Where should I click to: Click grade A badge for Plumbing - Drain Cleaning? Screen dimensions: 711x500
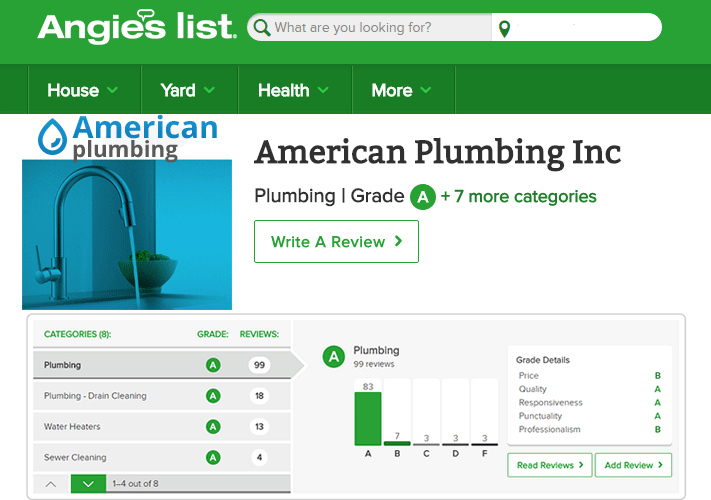tap(213, 396)
